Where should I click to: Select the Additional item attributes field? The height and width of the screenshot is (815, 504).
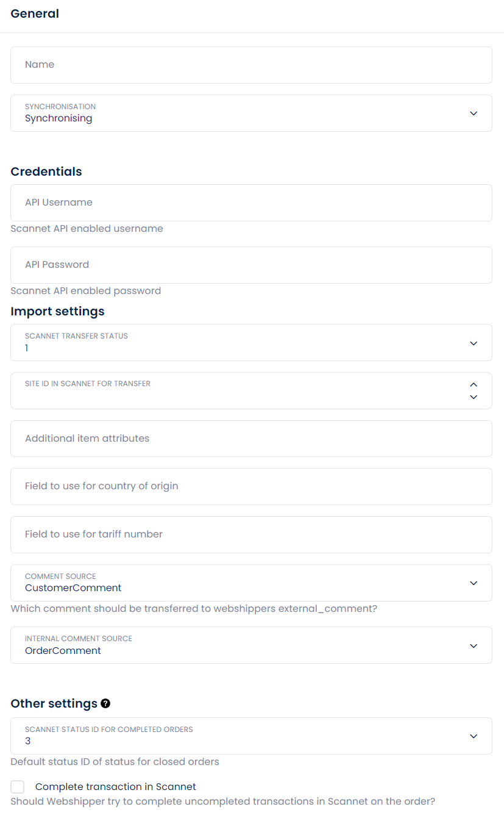(x=251, y=439)
